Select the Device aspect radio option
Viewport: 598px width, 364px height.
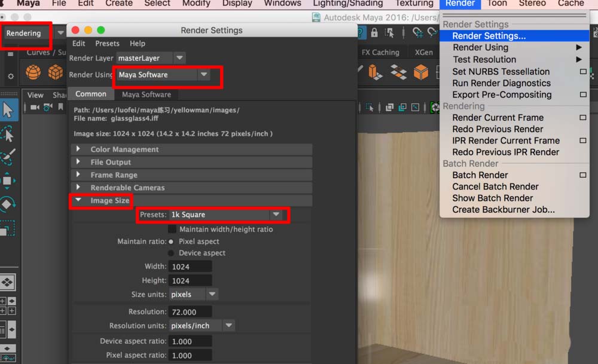pyautogui.click(x=171, y=253)
